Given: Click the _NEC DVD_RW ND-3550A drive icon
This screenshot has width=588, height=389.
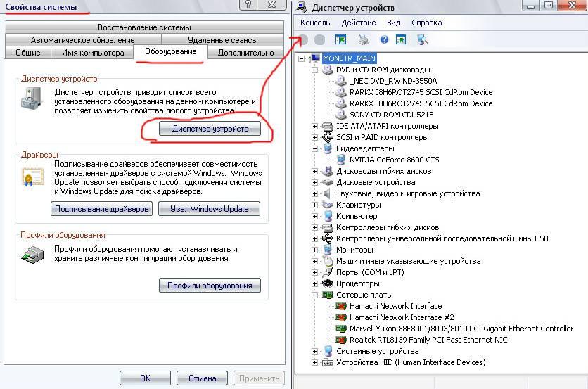Looking at the screenshot, I should (x=341, y=81).
